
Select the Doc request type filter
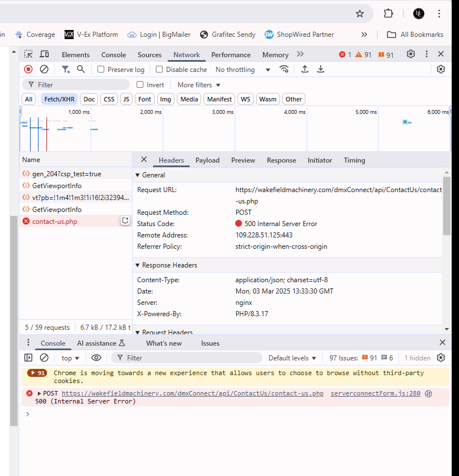89,99
